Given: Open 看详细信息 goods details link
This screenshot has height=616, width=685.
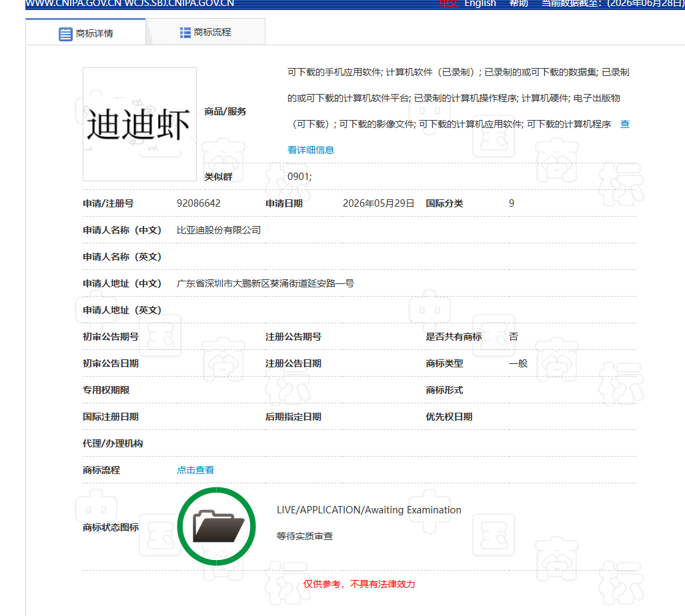Looking at the screenshot, I should coord(311,150).
